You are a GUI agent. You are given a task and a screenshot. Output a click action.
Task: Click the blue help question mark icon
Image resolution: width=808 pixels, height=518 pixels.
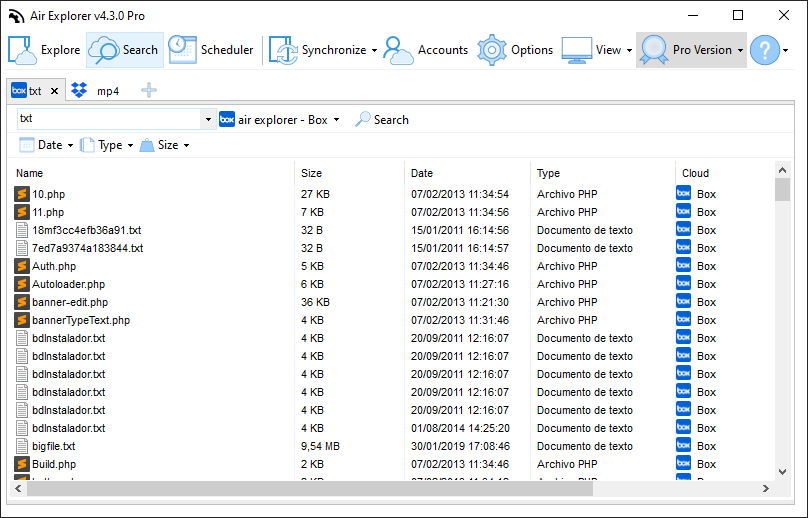pos(765,50)
